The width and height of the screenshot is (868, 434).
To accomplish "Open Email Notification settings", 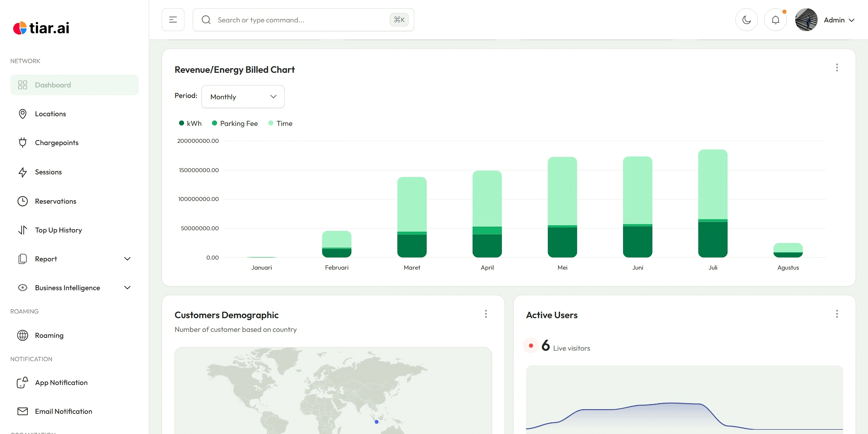I will [63, 411].
